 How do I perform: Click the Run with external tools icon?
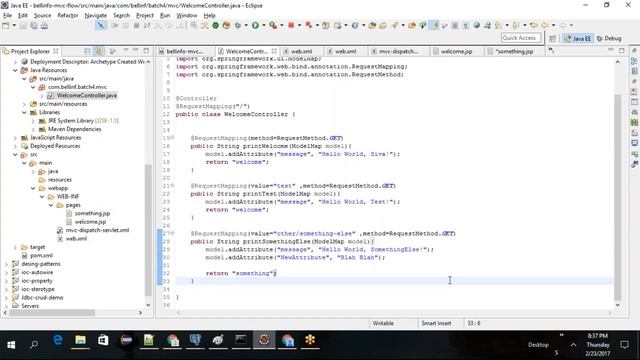[x=273, y=26]
